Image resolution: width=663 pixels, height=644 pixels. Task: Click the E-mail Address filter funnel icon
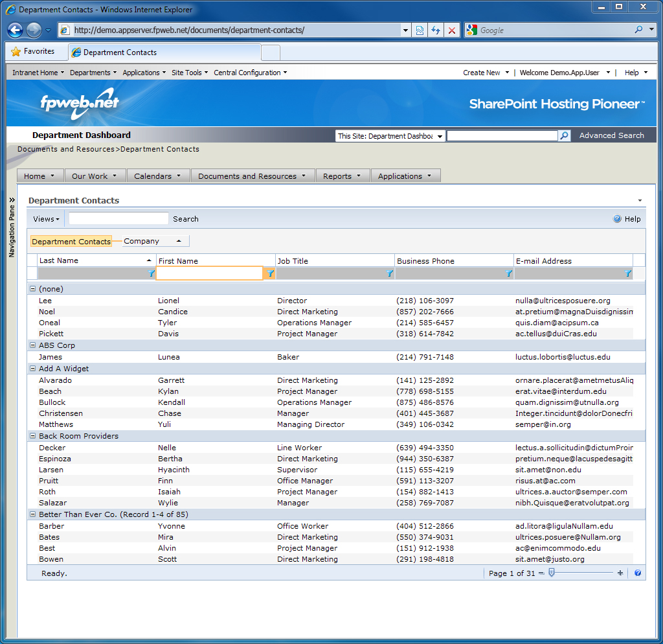click(628, 274)
